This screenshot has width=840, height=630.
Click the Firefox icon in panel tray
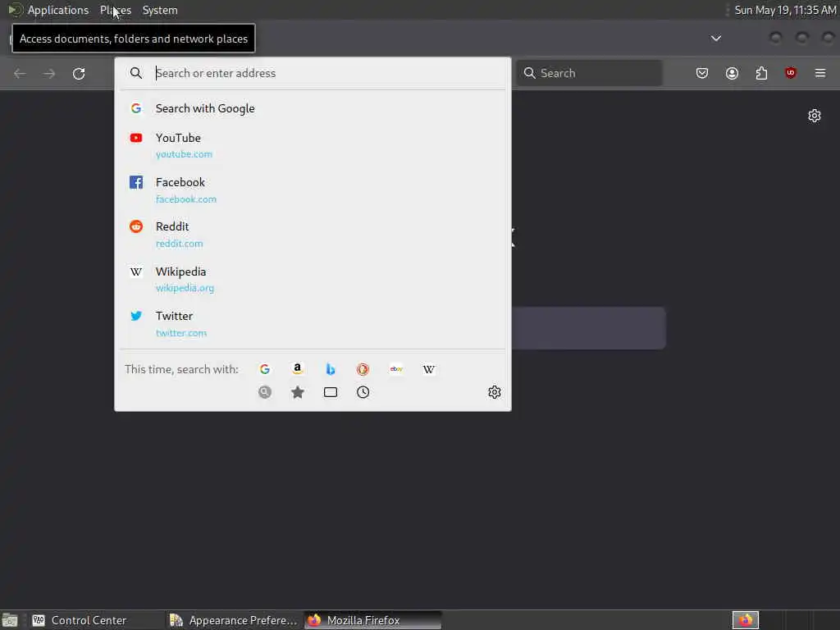tap(746, 620)
